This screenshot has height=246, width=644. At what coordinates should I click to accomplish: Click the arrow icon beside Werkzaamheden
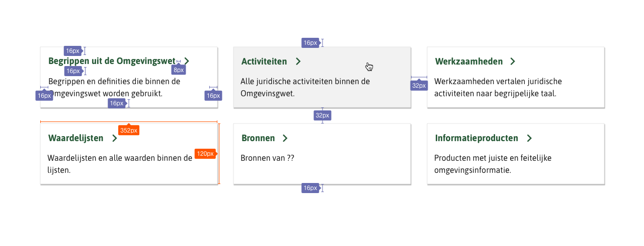point(512,61)
